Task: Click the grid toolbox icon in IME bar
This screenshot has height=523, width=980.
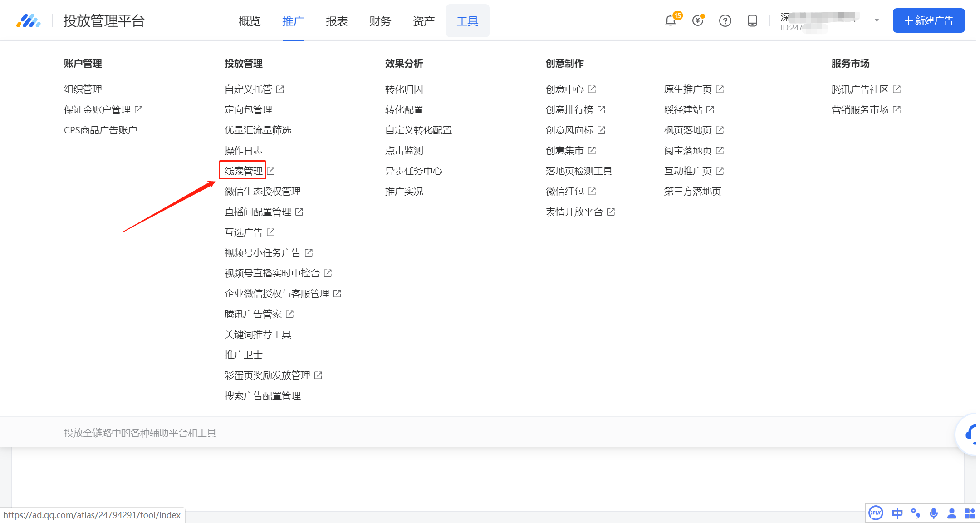Action: click(970, 513)
